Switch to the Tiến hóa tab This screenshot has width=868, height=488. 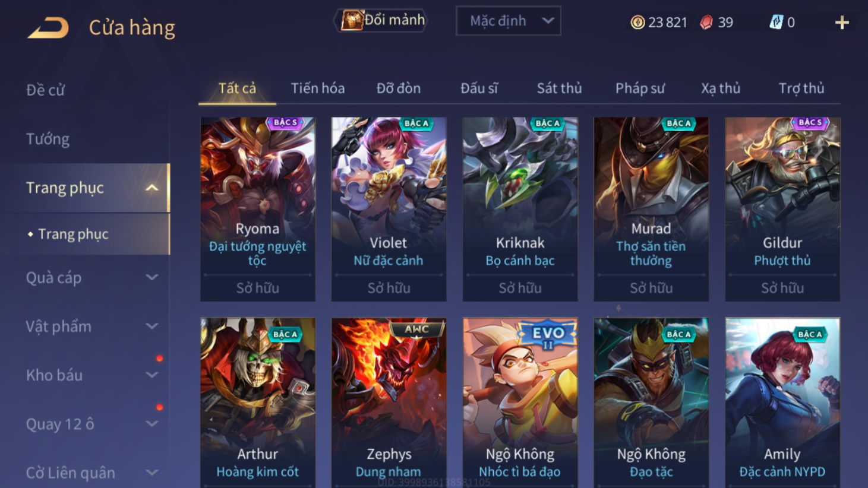pyautogui.click(x=318, y=88)
